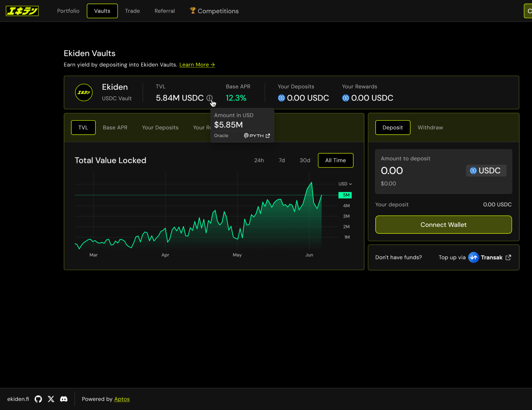
Task: Open the Transak top-up link
Action: (475, 257)
